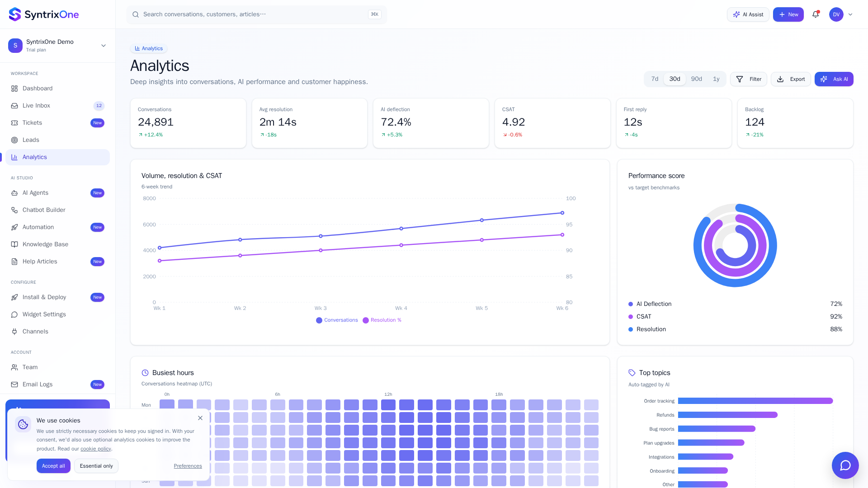Screen dimensions: 868x488
Task: Select the 7d time range
Action: [655, 79]
